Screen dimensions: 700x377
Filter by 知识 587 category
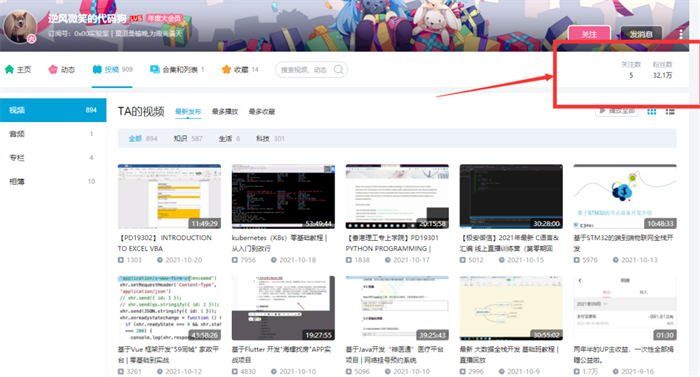[188, 138]
